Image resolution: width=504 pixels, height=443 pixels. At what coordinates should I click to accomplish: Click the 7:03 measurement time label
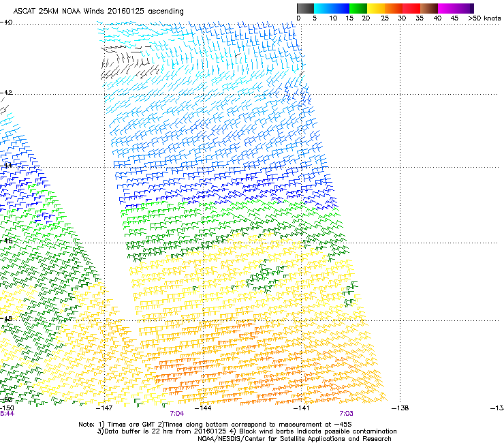coord(346,414)
